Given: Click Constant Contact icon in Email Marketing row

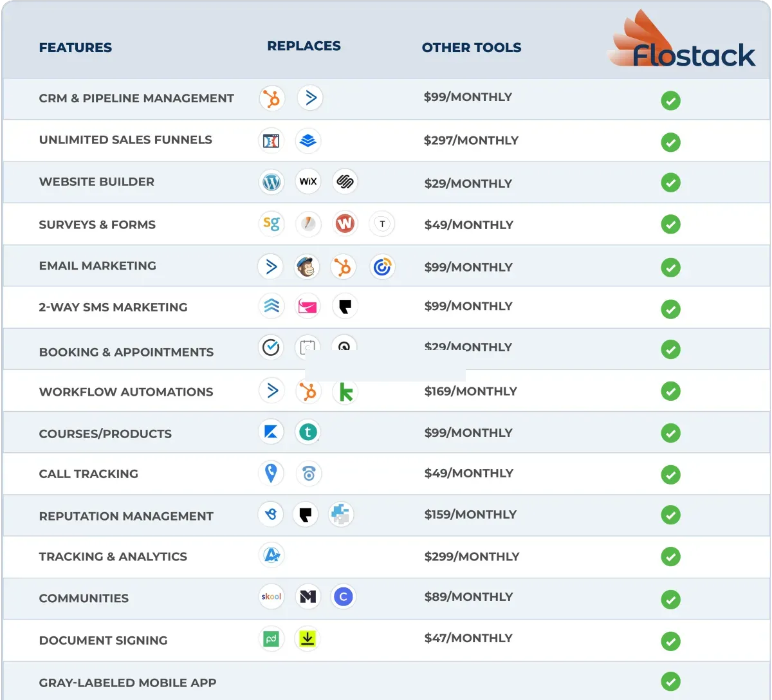Looking at the screenshot, I should coord(382,266).
